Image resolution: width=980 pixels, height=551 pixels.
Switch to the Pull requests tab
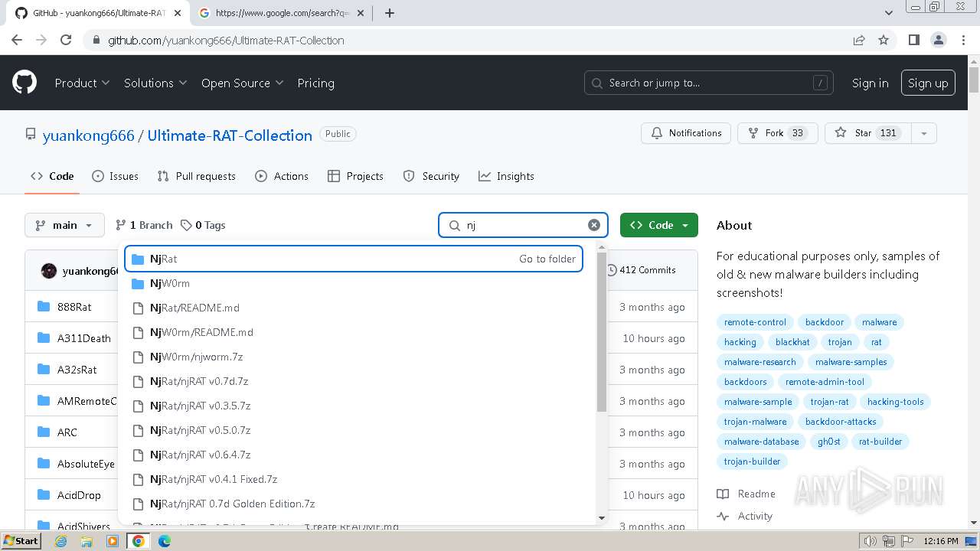(x=196, y=176)
